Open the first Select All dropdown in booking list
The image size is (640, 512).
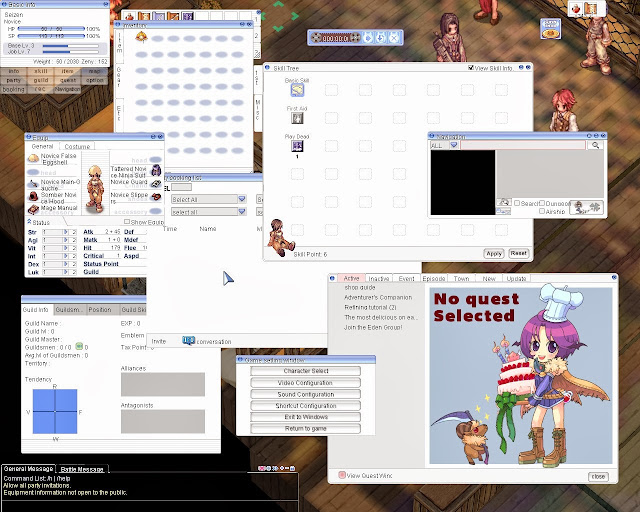pyautogui.click(x=242, y=199)
